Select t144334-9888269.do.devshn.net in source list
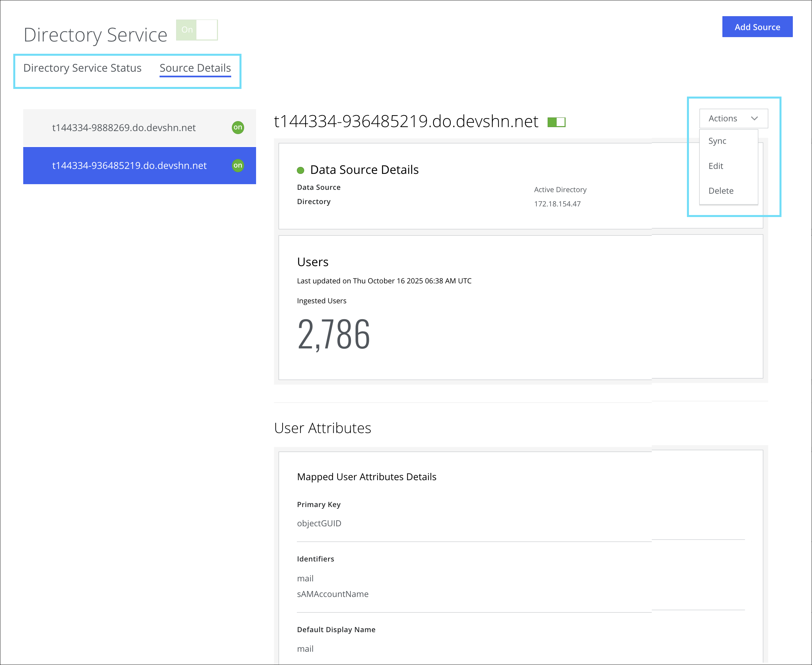Image resolution: width=812 pixels, height=665 pixels. [124, 127]
